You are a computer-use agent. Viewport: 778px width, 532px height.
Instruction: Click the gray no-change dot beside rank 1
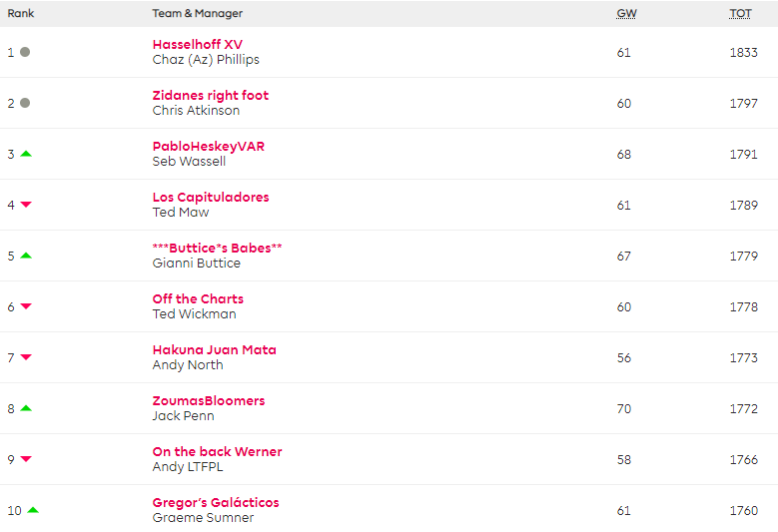point(25,52)
